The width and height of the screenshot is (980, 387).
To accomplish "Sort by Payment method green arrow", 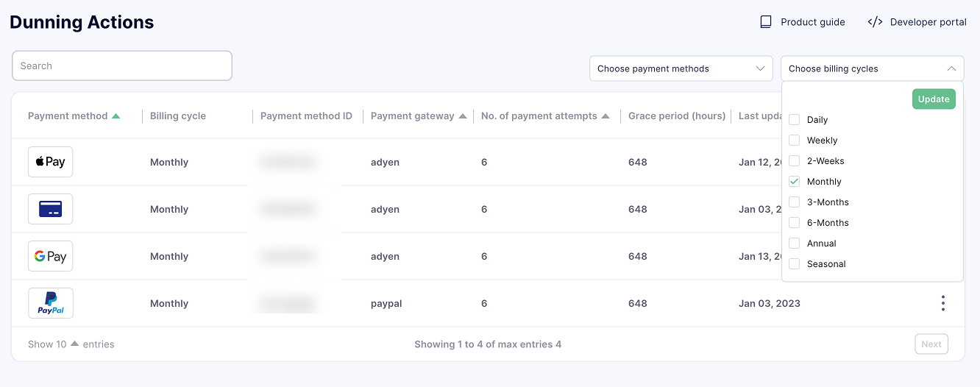I will [x=116, y=116].
